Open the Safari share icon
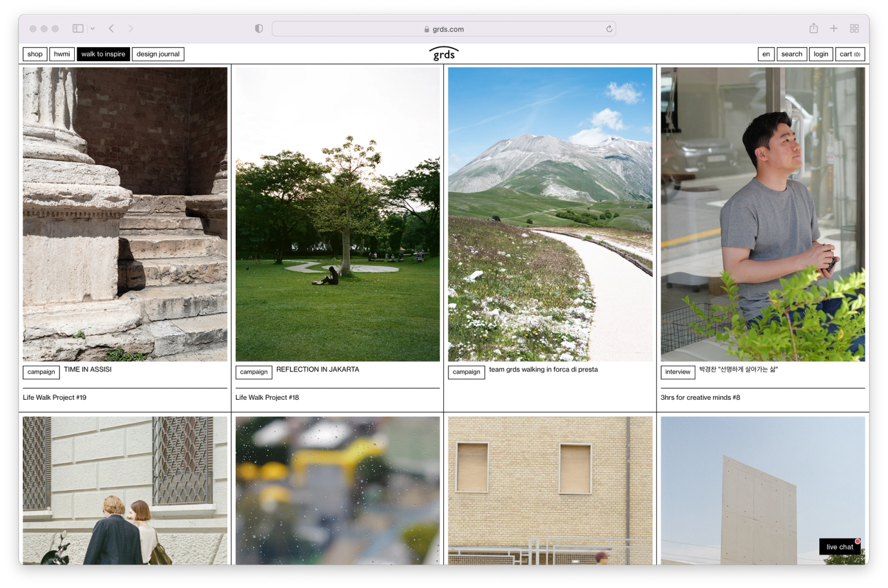Screen dimensions: 888x588 point(813,28)
